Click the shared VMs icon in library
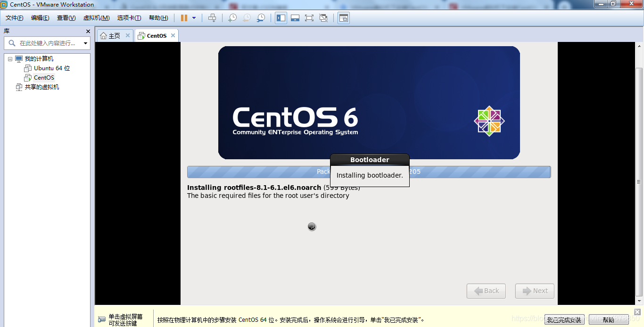The width and height of the screenshot is (644, 327). pos(19,87)
